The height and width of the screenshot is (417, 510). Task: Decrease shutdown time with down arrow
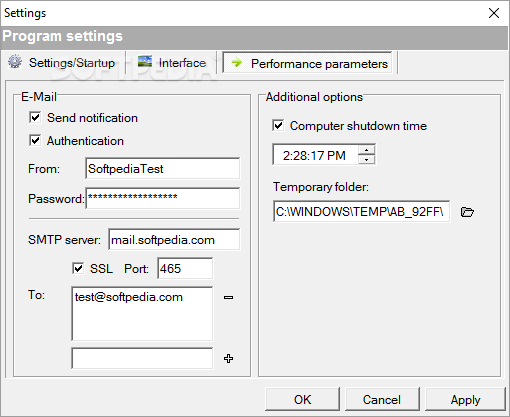pyautogui.click(x=367, y=160)
